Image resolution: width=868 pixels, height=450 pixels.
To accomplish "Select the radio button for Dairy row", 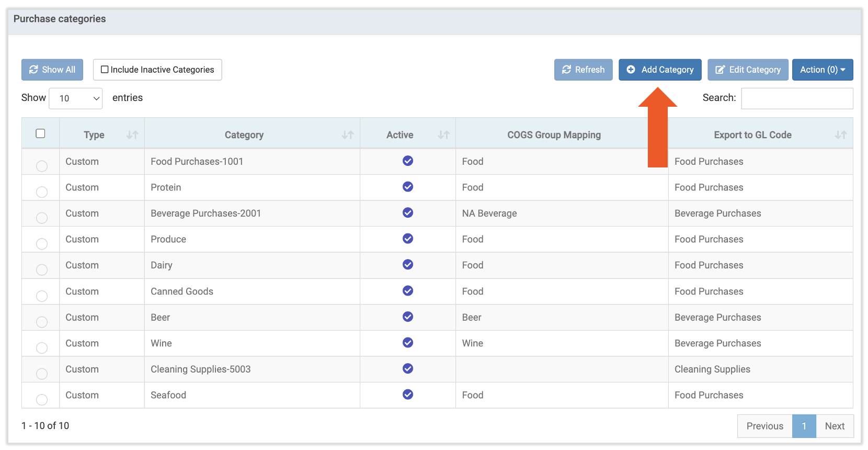I will click(x=42, y=270).
